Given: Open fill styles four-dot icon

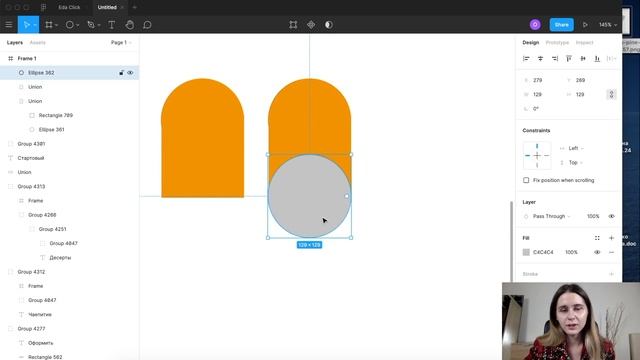Looking at the screenshot, I should (597, 238).
